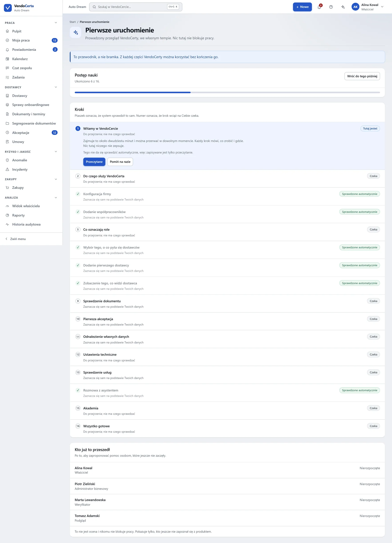Image resolution: width=392 pixels, height=543 pixels.
Task: Click the Postęp nauki progress bar
Action: [x=227, y=92]
